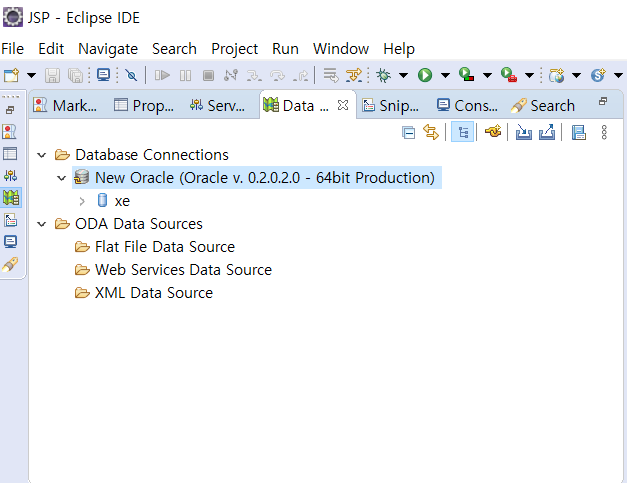Image resolution: width=627 pixels, height=483 pixels.
Task: Open the dropdown next to New icon
Action: [x=31, y=75]
